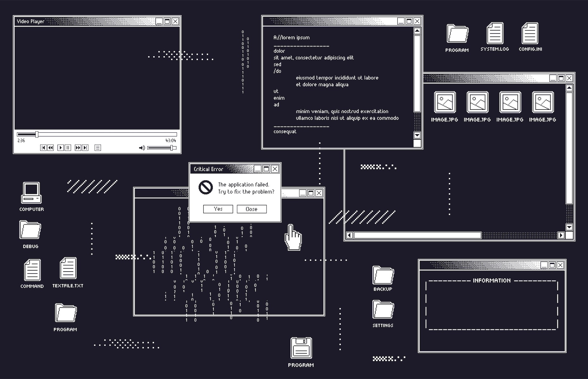Open the BACKUP folder
Viewport: 588px width, 379px height.
[383, 275]
